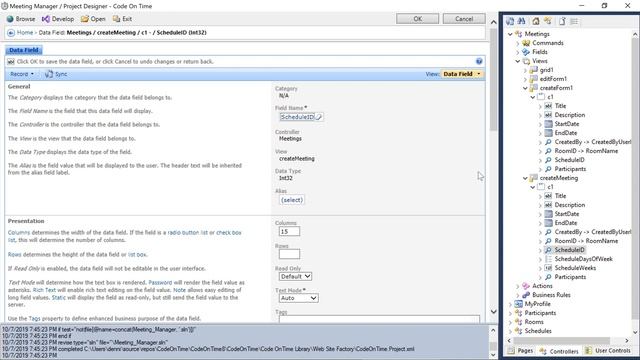Click the new document icon in the explorer toolbar
Viewport: 640px width, 360px height.
562,21
